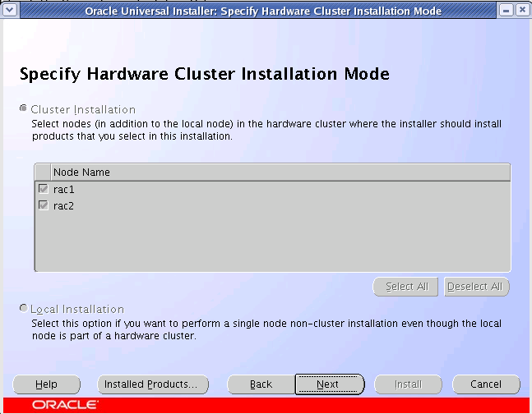Open the Installed Products list
Screen dimensions: 532x414
tap(153, 384)
